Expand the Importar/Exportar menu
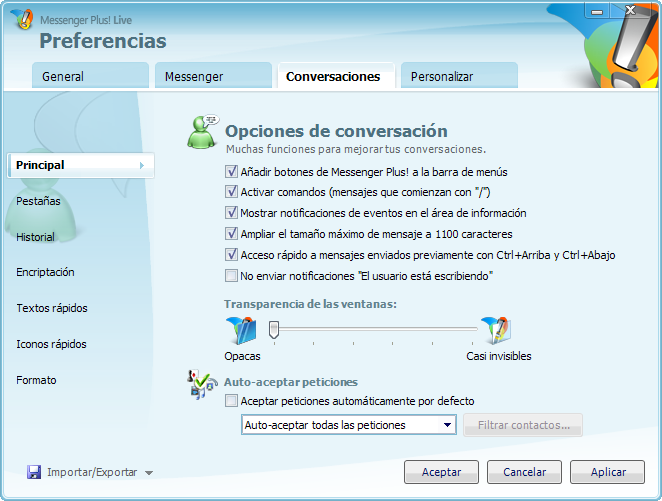The width and height of the screenshot is (662, 501). (x=149, y=473)
